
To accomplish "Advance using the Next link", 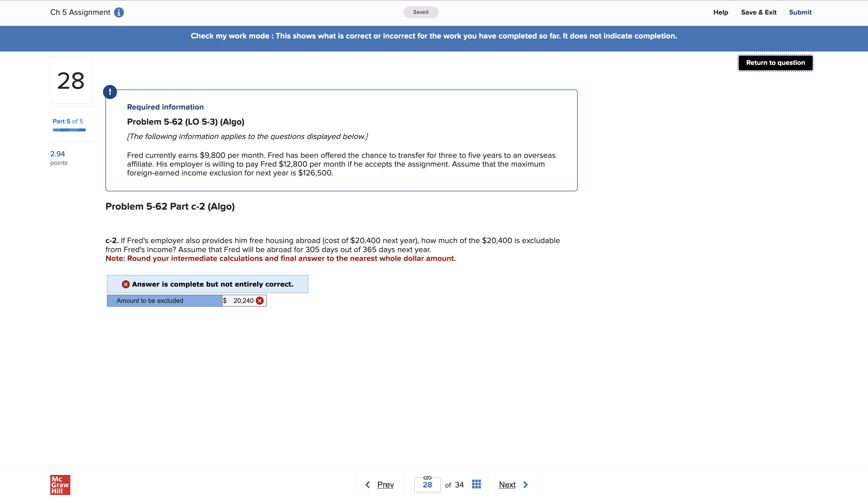I will 507,484.
